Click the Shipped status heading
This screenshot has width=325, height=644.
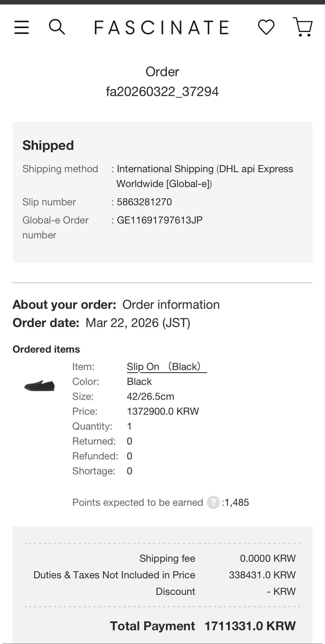pyautogui.click(x=48, y=146)
